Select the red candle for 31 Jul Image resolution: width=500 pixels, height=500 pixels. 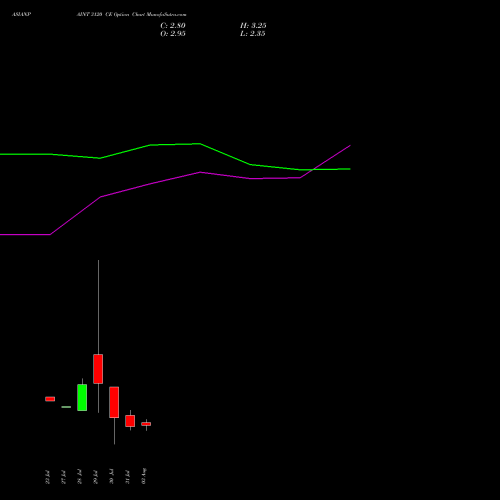coord(130,421)
